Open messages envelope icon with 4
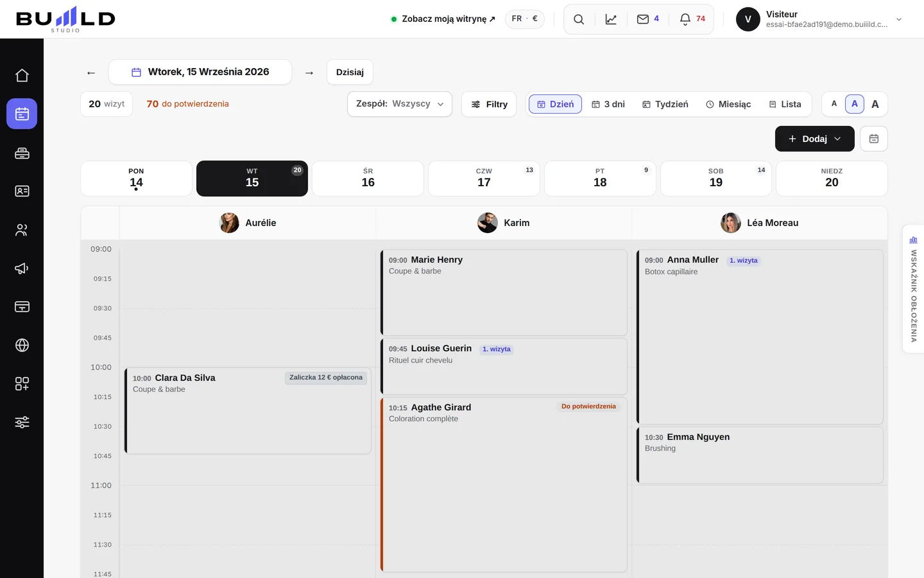 (647, 19)
